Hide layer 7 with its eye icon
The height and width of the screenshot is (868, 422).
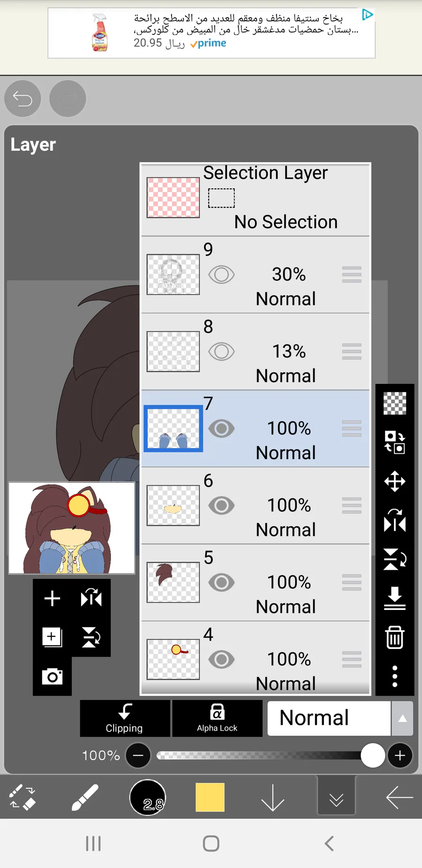coord(221,428)
